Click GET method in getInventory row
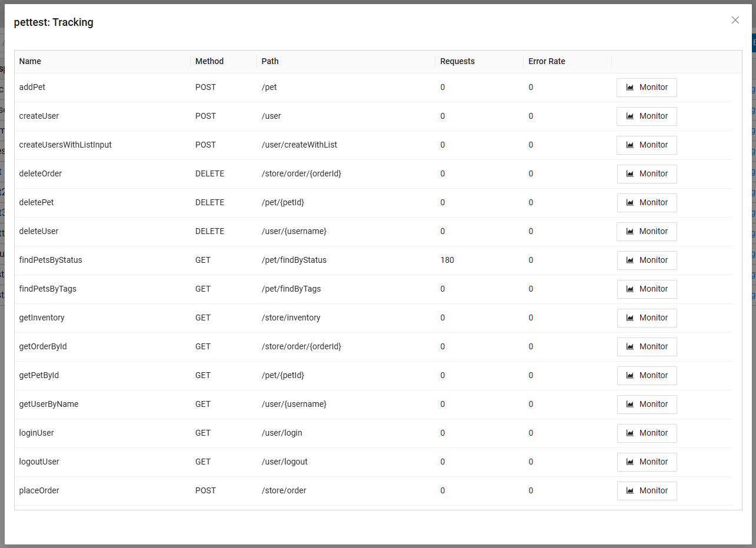This screenshot has width=756, height=548. (x=203, y=318)
